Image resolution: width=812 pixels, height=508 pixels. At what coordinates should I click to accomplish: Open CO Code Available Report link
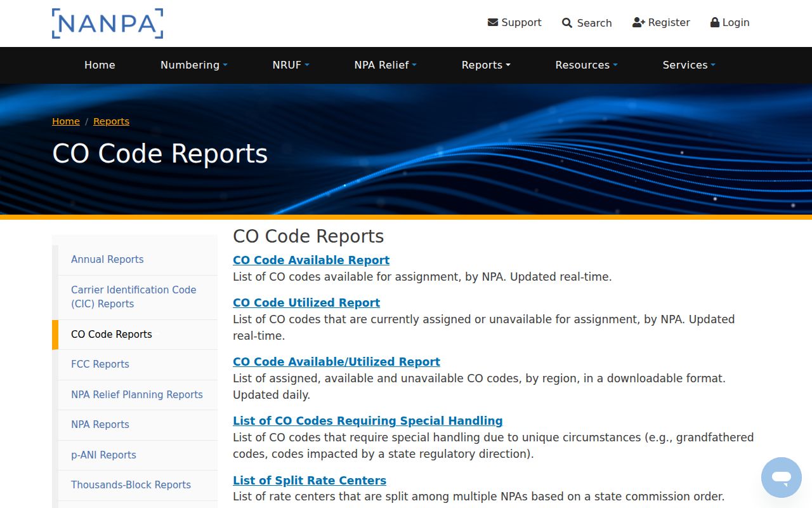coord(311,260)
